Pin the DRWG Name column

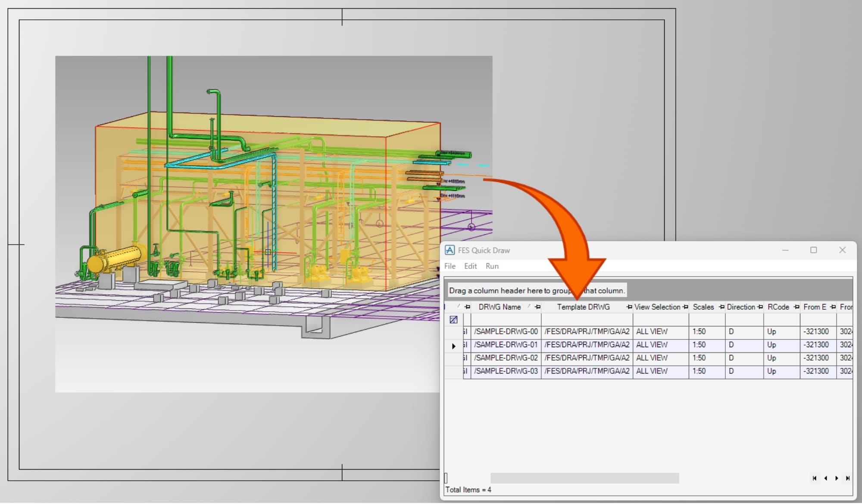point(537,307)
